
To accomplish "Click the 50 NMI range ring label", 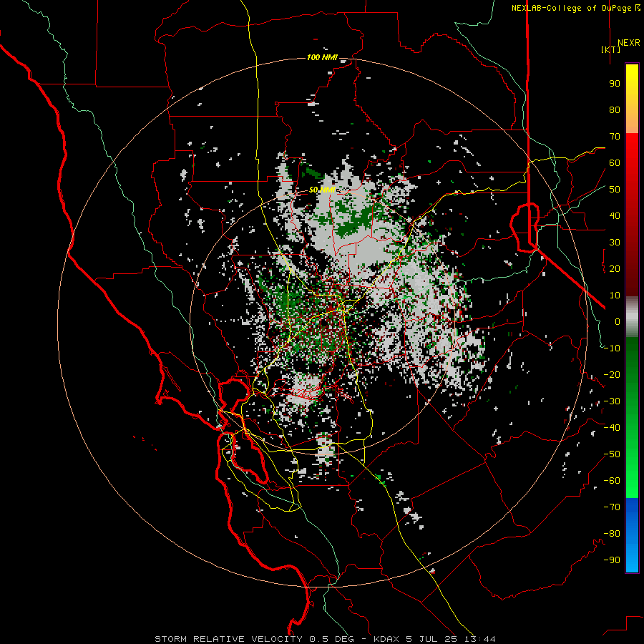I will [322, 190].
